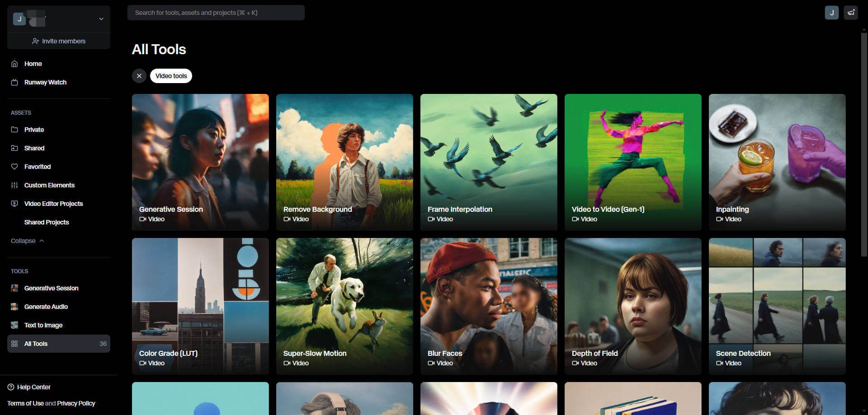Open the Terms of Use link

tap(25, 403)
